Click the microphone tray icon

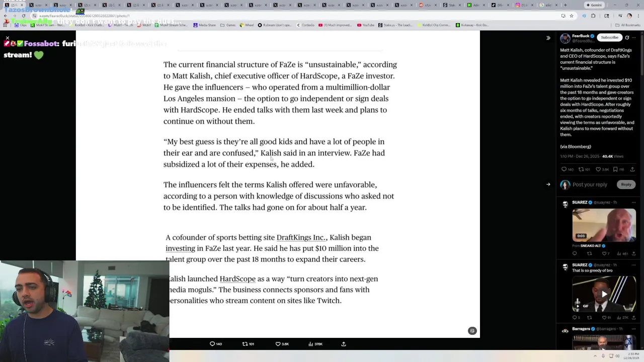604,356
